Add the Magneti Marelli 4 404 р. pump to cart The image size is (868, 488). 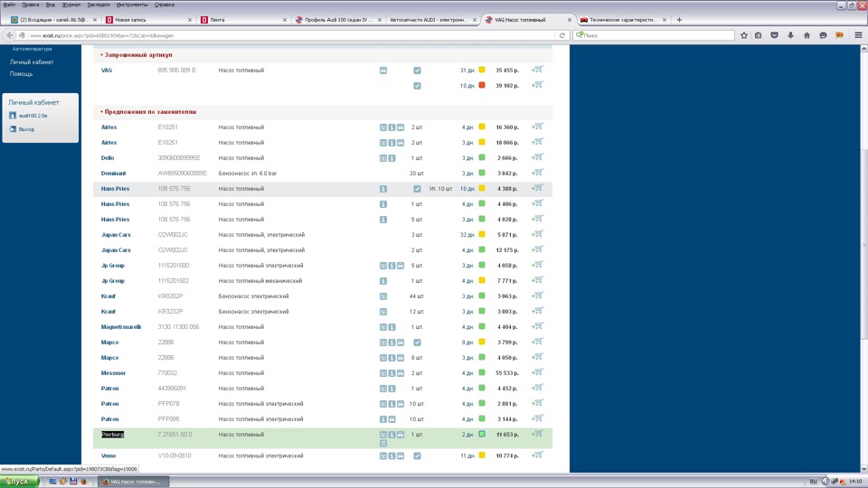(537, 326)
